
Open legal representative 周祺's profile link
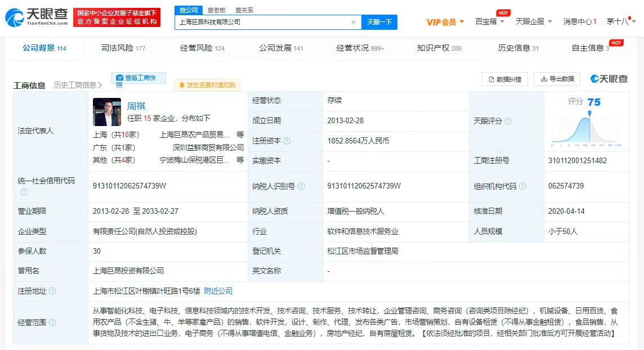click(136, 106)
